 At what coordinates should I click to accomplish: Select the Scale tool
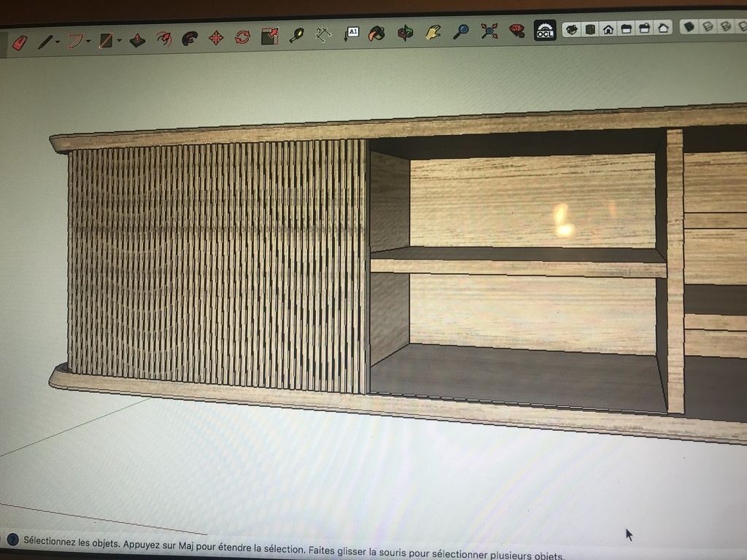(x=270, y=36)
